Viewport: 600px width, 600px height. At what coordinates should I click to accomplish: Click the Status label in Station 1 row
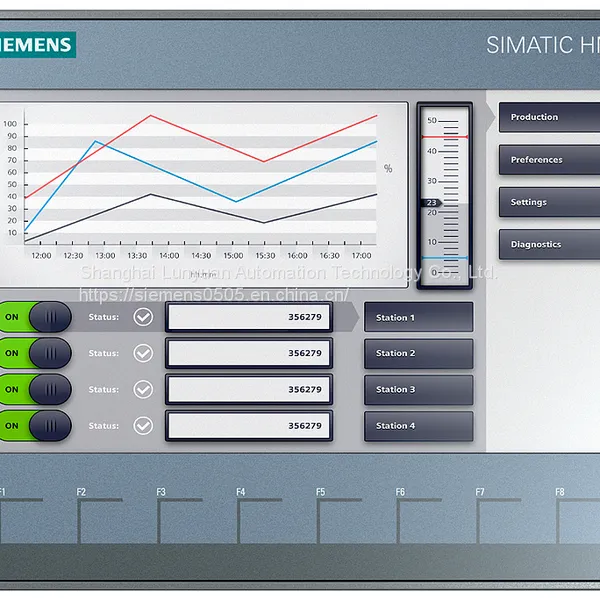pos(104,317)
